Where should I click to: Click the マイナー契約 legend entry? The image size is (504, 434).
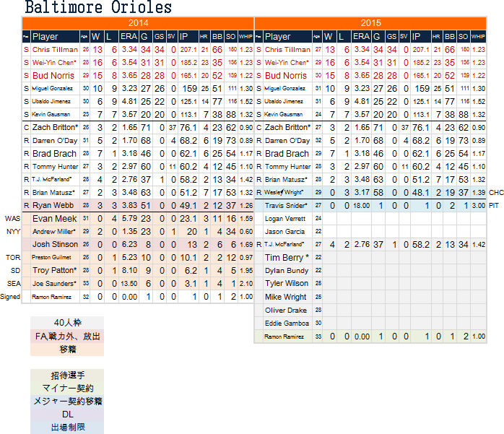67,389
